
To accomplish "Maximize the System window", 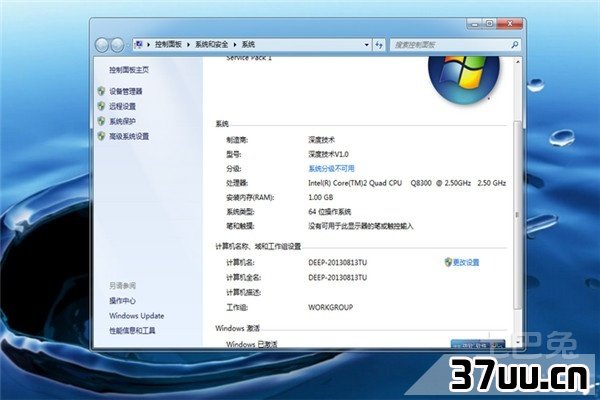I will 489,24.
